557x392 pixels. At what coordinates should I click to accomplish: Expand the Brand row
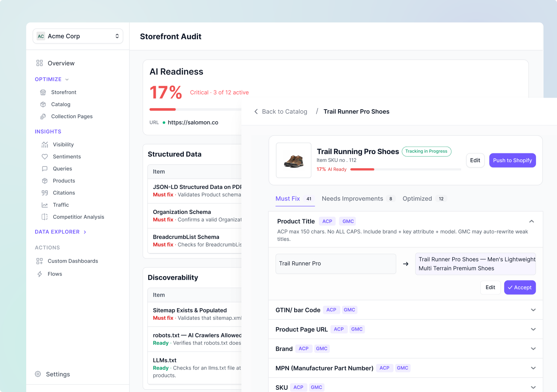406,349
